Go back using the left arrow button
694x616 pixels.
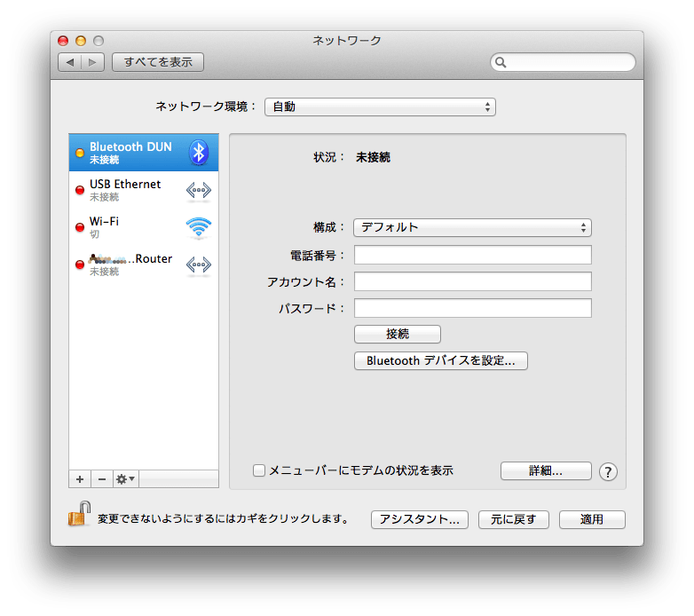70,62
